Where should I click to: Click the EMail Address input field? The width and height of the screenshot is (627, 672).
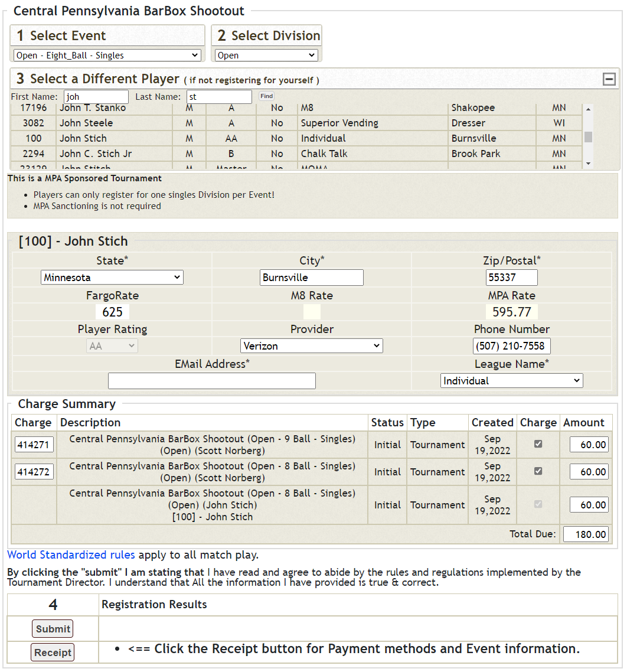point(211,381)
